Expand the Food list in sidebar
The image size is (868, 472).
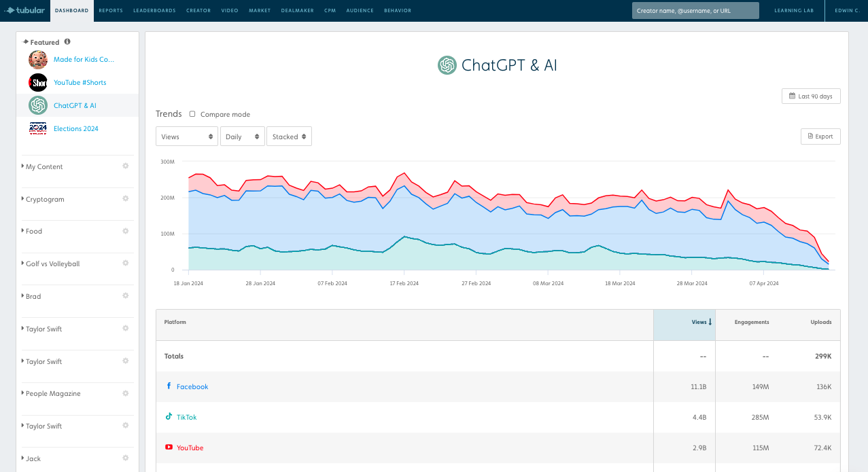[x=34, y=231]
